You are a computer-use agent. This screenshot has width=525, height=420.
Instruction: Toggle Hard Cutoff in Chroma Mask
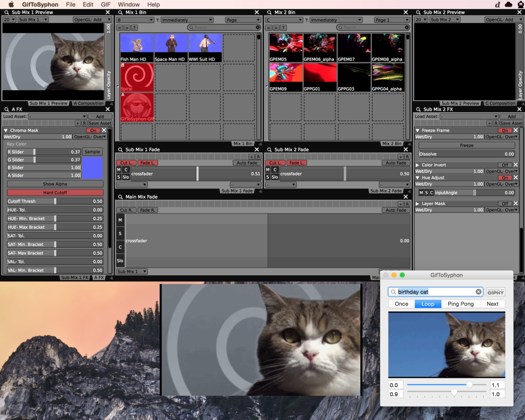pyautogui.click(x=55, y=193)
